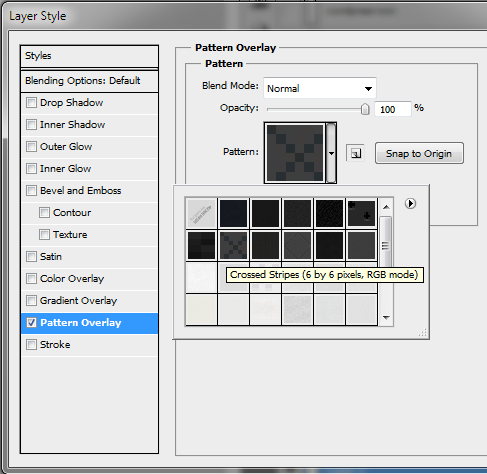Enable the Satin checkbox
This screenshot has height=474, width=487.
point(31,256)
